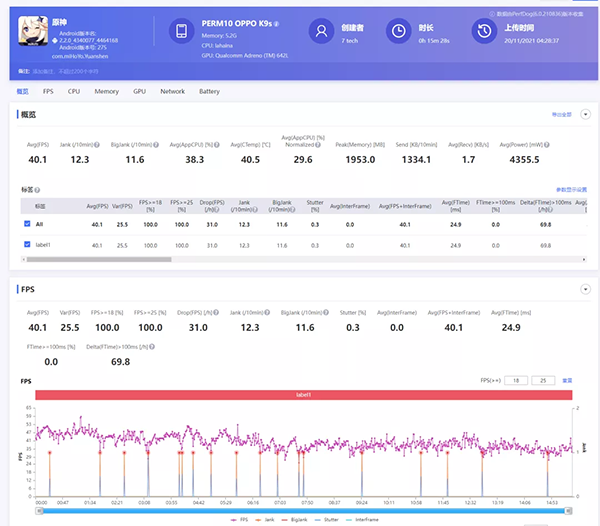This screenshot has width=600, height=526.
Task: Collapse the FPS section panel
Action: pos(584,289)
